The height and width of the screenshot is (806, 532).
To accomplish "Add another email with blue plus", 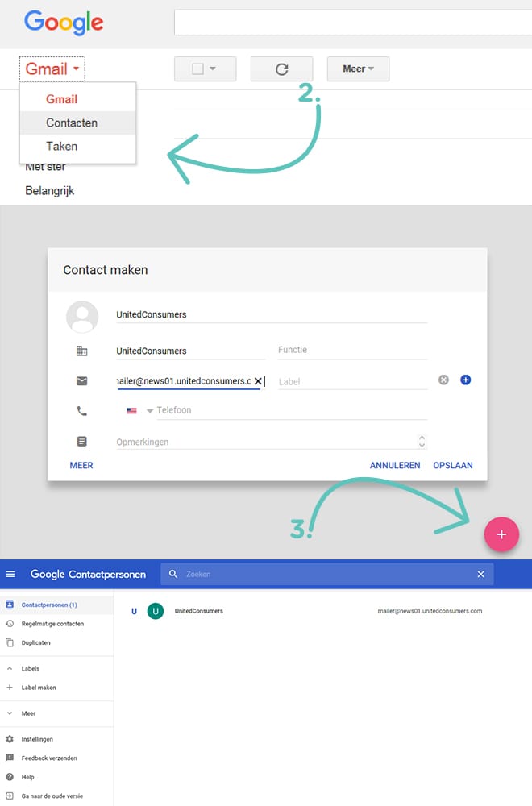I will 466,380.
